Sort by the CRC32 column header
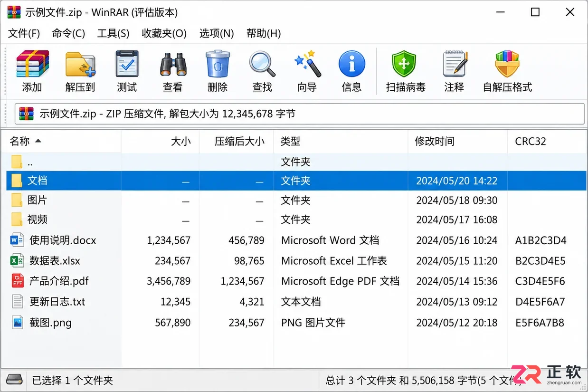The width and height of the screenshot is (588, 392). (x=547, y=141)
